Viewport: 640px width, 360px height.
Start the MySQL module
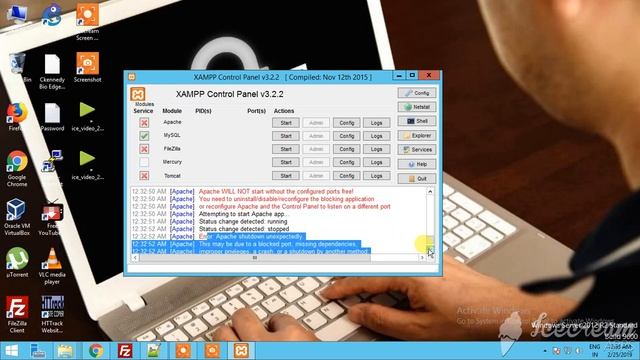286,136
